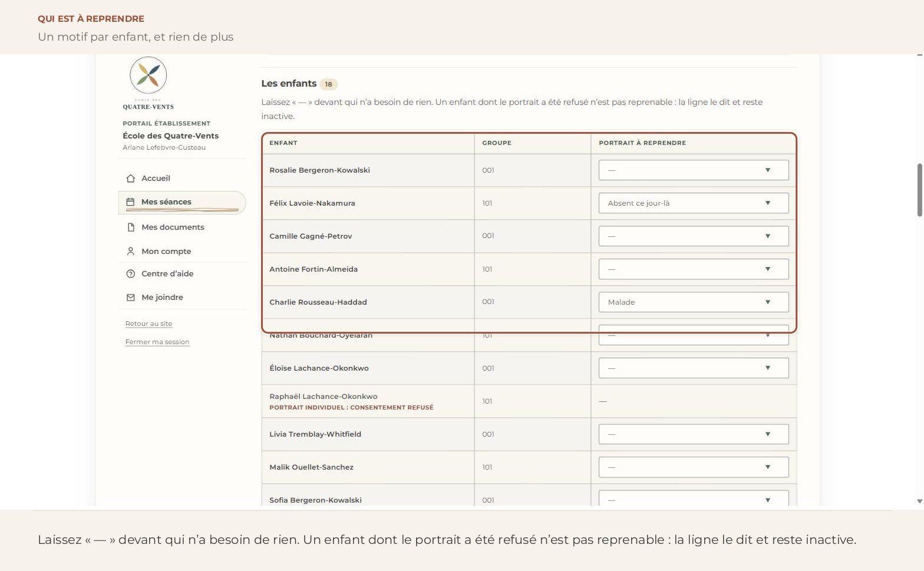The height and width of the screenshot is (571, 924).
Task: Click the Centre d'aide question icon
Action: pos(131,274)
